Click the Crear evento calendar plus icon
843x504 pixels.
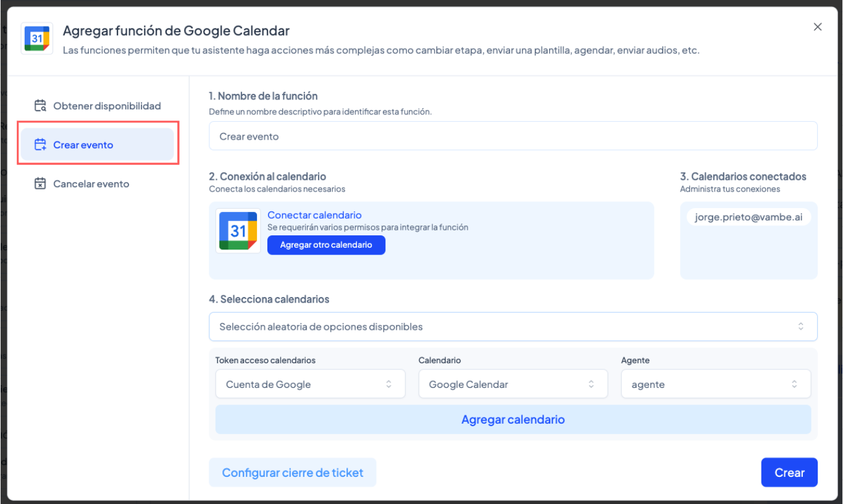(40, 145)
